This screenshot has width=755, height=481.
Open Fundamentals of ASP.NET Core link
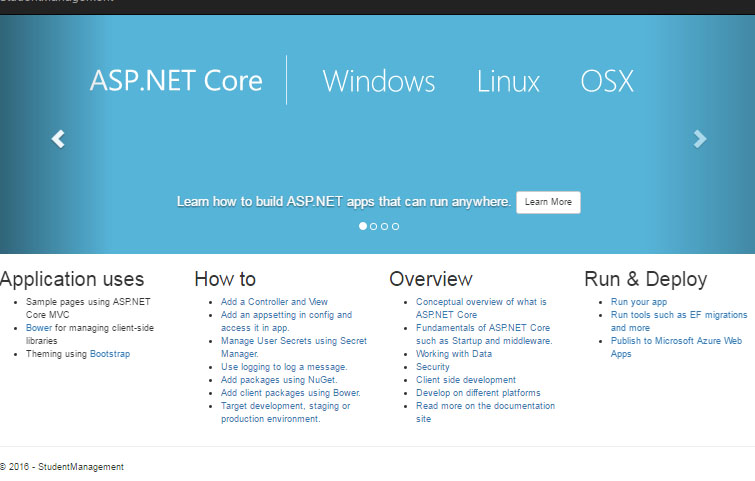click(x=484, y=334)
